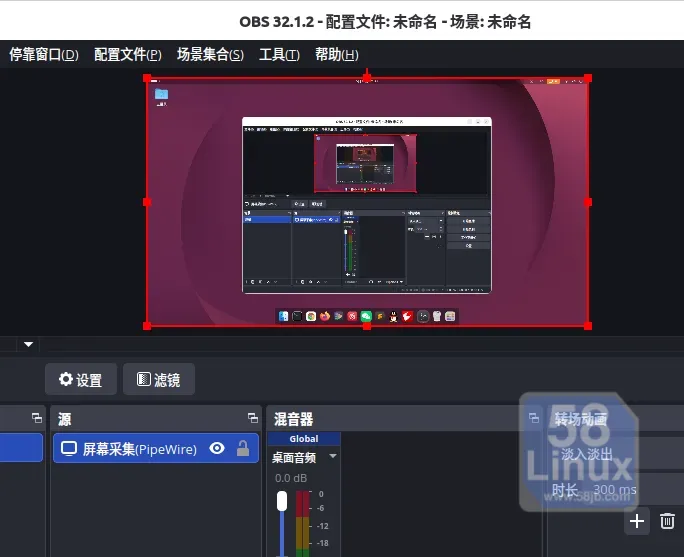Click the 源 panel title

[x=65, y=419]
